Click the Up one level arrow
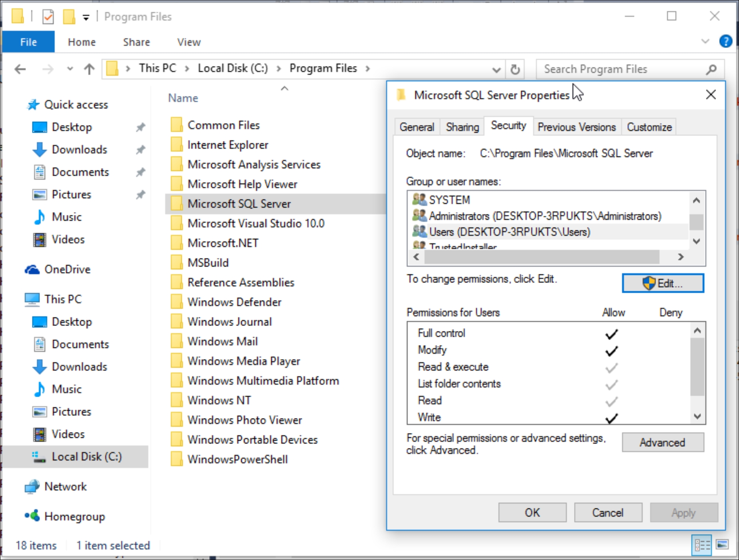This screenshot has width=739, height=560. [x=89, y=69]
